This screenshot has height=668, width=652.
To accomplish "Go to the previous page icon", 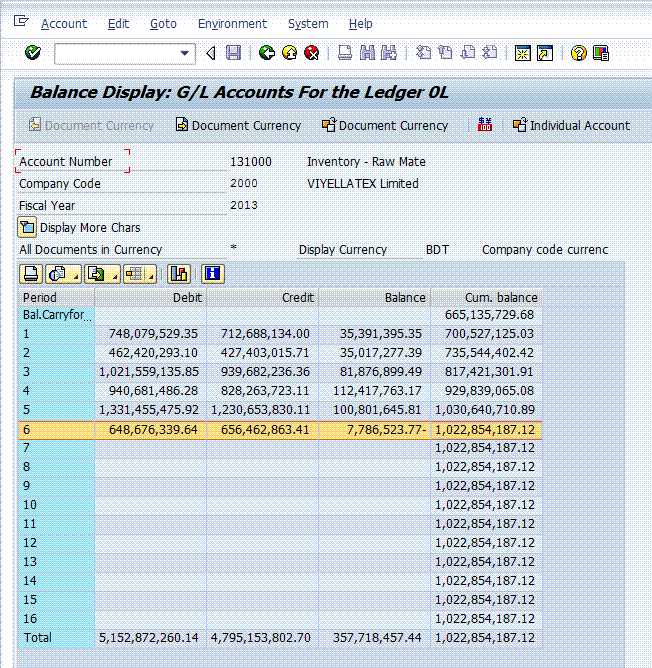I will (445, 53).
